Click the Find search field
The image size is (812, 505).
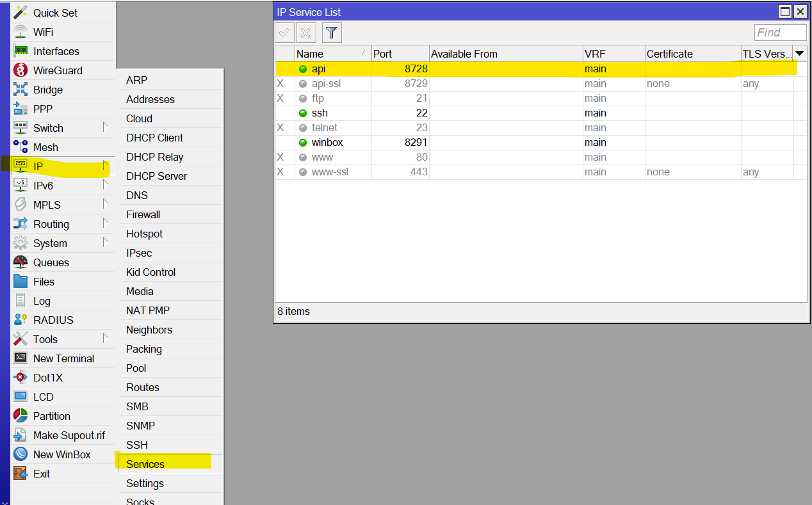click(x=779, y=33)
